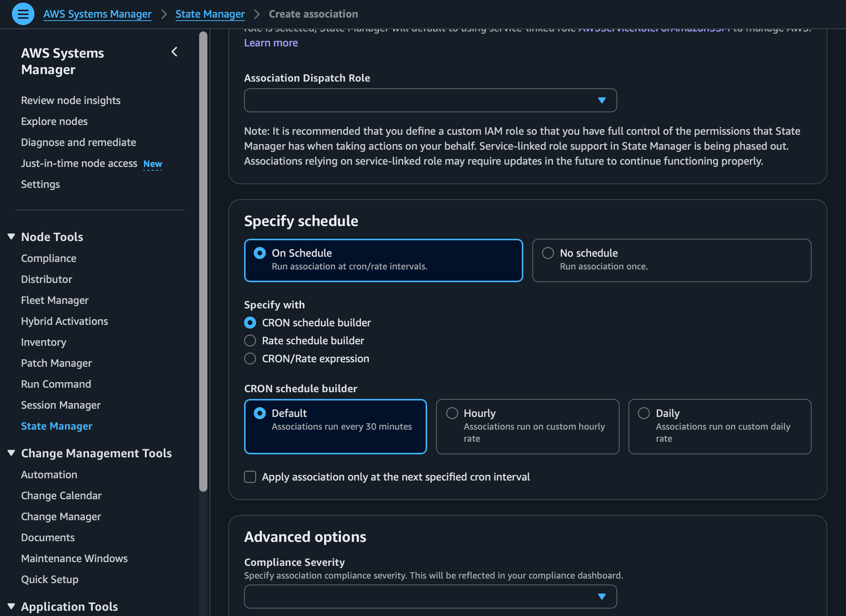846x616 pixels.
Task: Select the Default 30 minutes schedule
Action: pos(335,426)
